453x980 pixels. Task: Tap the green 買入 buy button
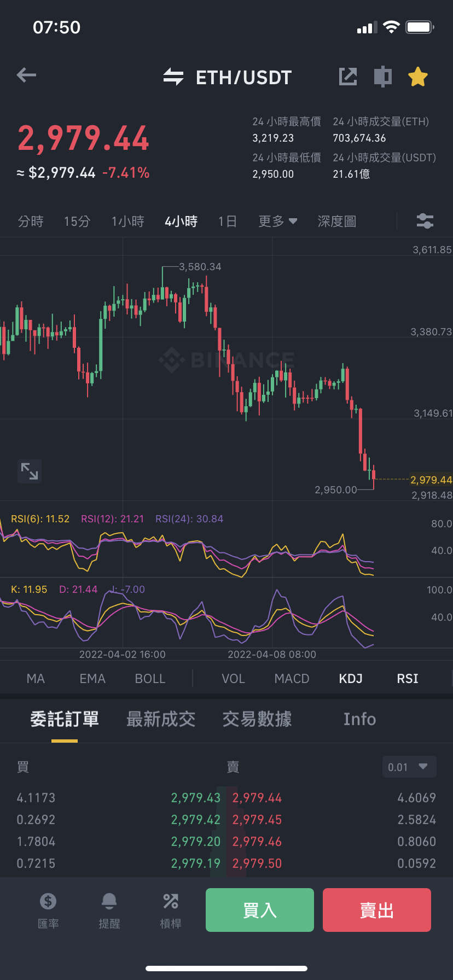[x=260, y=910]
